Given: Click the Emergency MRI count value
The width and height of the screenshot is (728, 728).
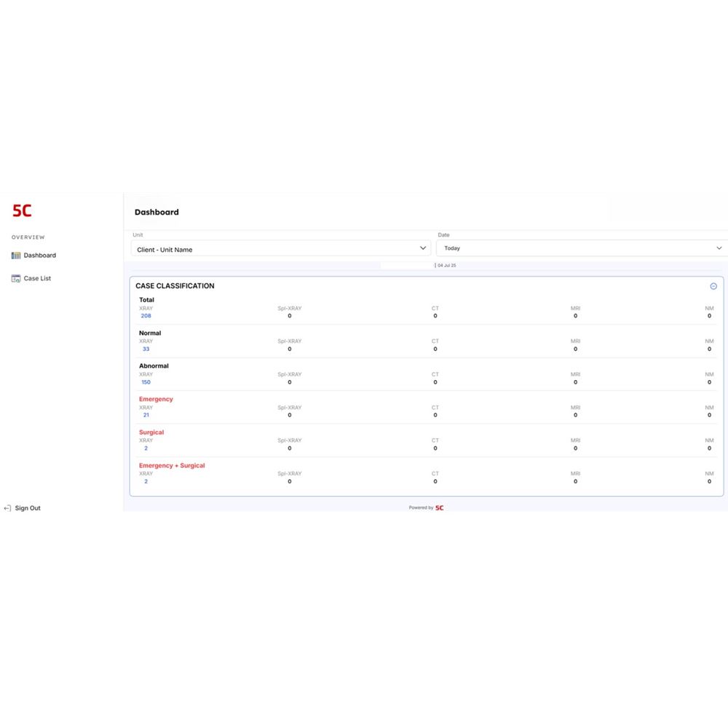Looking at the screenshot, I should click(575, 415).
